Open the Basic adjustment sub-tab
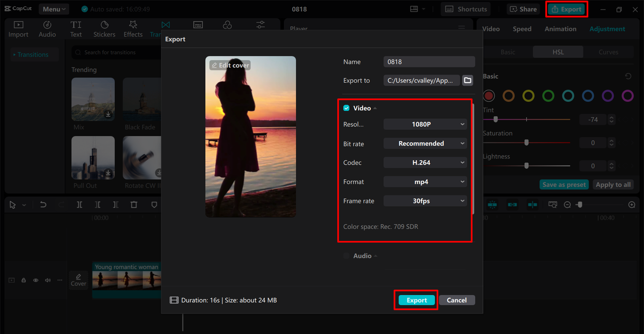The image size is (644, 334). [508, 52]
